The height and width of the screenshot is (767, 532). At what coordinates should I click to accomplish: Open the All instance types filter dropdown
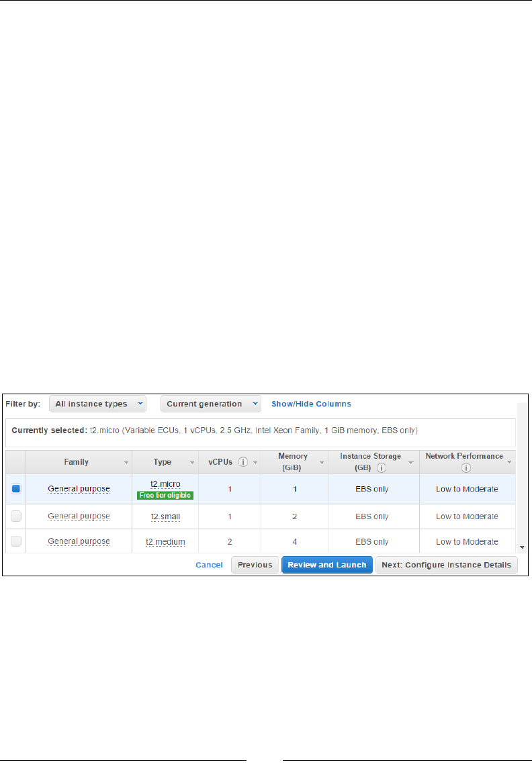[97, 404]
